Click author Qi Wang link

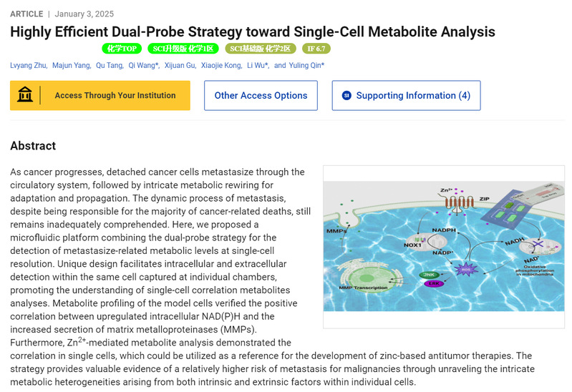[x=142, y=65]
